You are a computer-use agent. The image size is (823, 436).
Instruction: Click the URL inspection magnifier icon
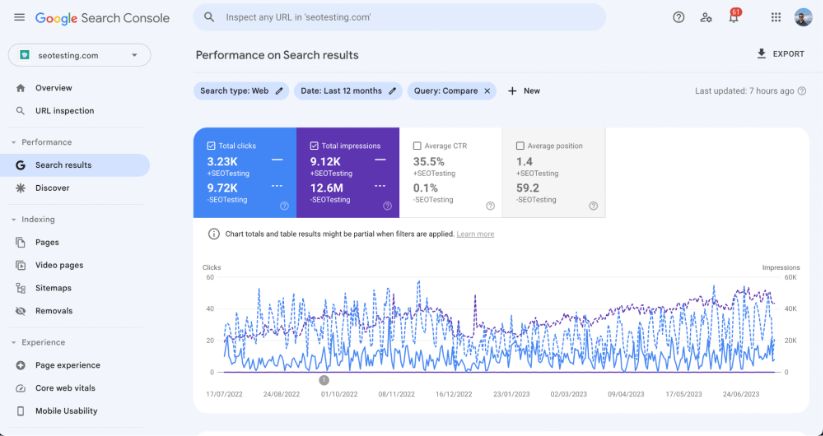(x=20, y=111)
